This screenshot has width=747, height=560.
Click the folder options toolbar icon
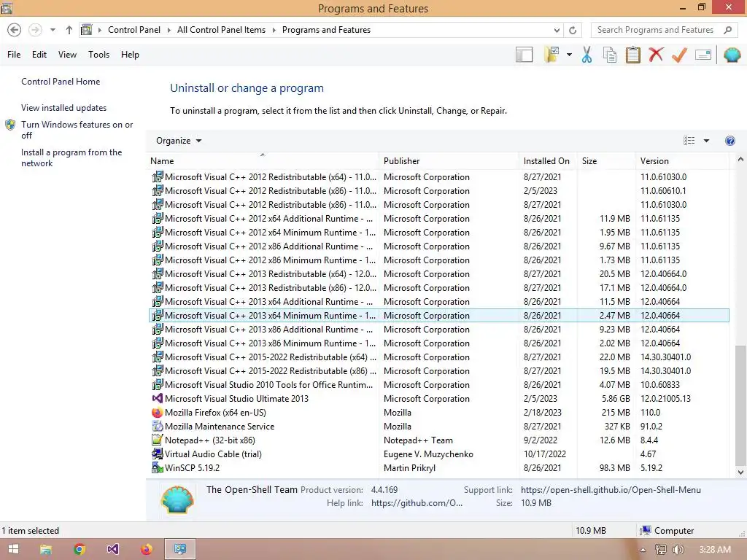coord(552,55)
